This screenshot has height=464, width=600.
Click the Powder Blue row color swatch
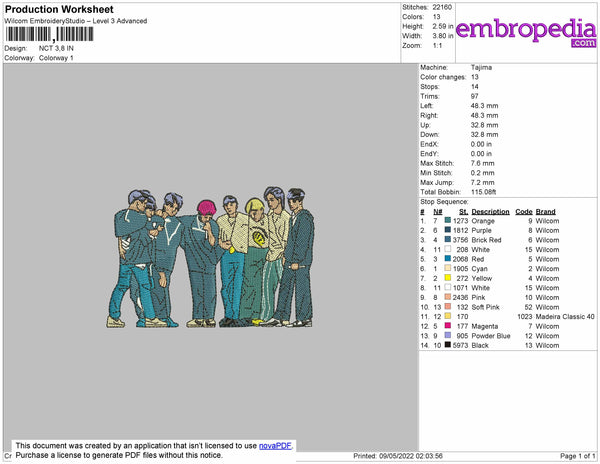[448, 335]
